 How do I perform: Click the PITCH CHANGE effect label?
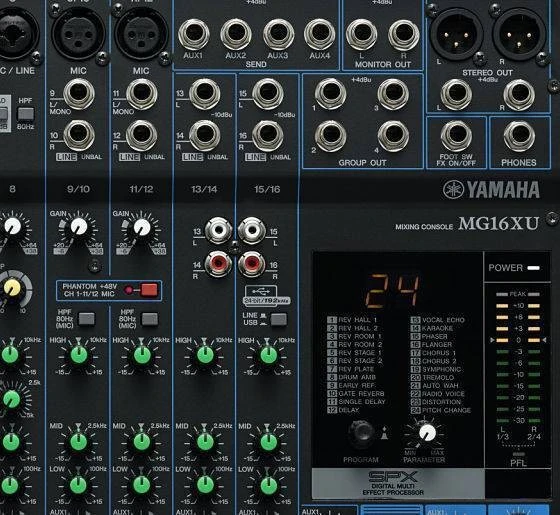446,410
